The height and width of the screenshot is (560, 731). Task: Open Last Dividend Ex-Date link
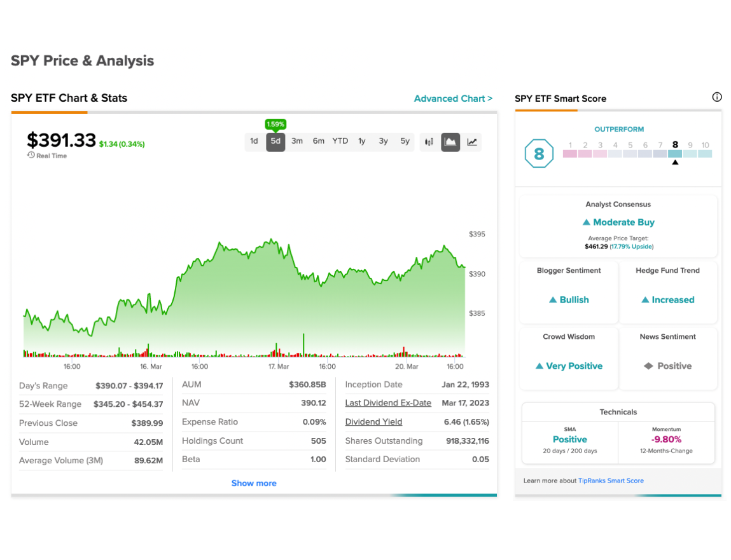pyautogui.click(x=388, y=403)
